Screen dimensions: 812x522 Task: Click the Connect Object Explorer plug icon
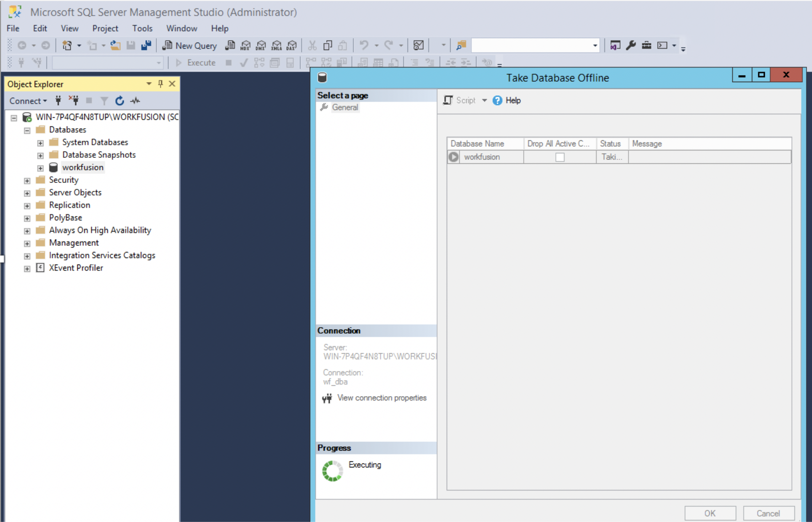[x=58, y=101]
